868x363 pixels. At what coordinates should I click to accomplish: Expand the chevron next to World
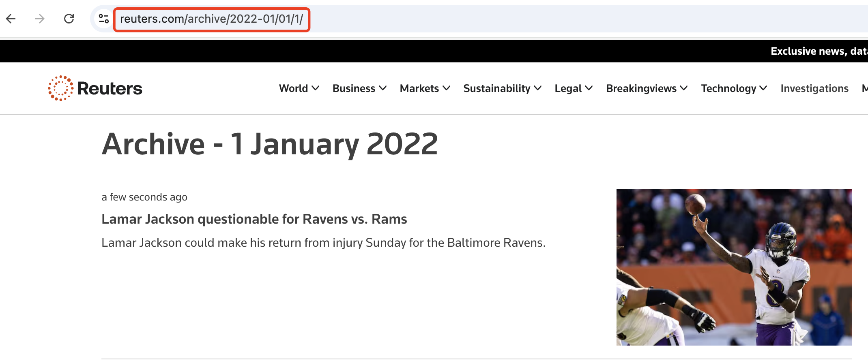(x=315, y=88)
